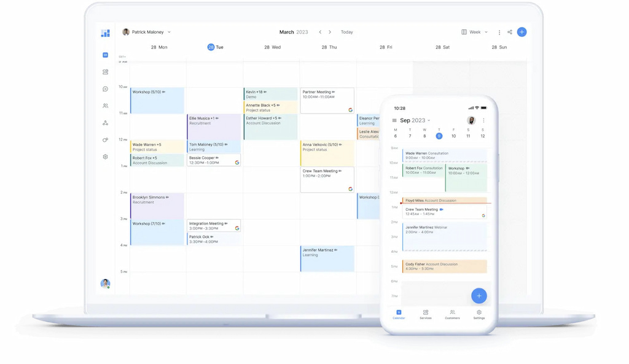Select day 11 on the phone calendar

(467, 136)
